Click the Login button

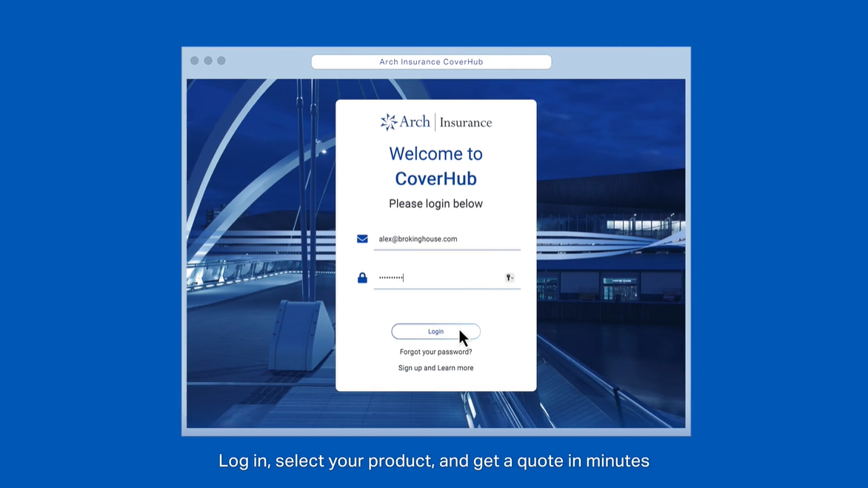435,332
